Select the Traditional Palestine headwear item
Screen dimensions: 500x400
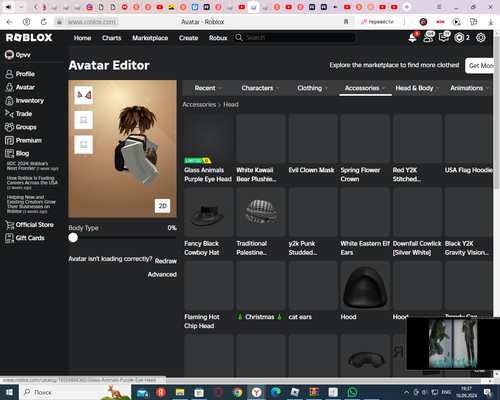click(x=261, y=212)
